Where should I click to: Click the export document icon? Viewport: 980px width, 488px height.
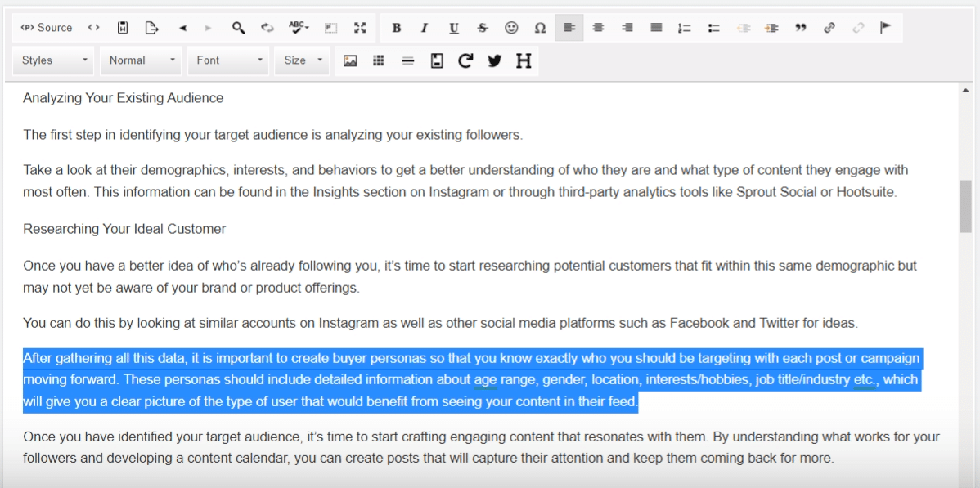click(x=152, y=28)
